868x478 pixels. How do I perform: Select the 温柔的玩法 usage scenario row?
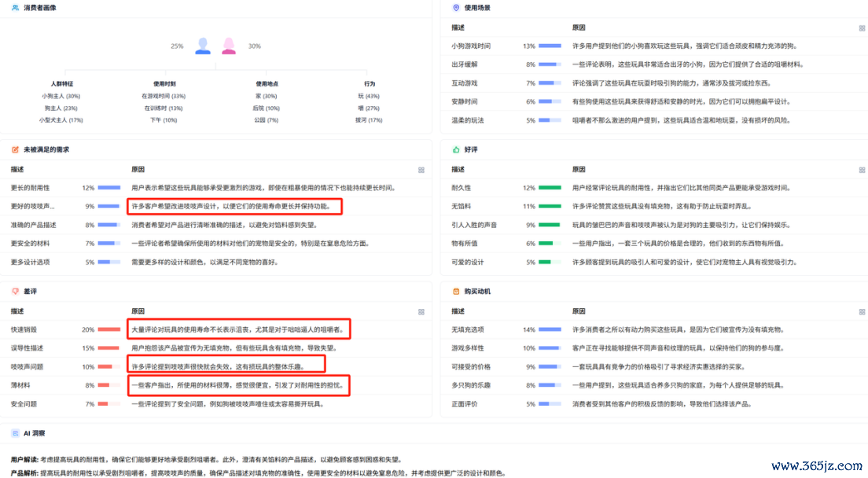(x=654, y=120)
